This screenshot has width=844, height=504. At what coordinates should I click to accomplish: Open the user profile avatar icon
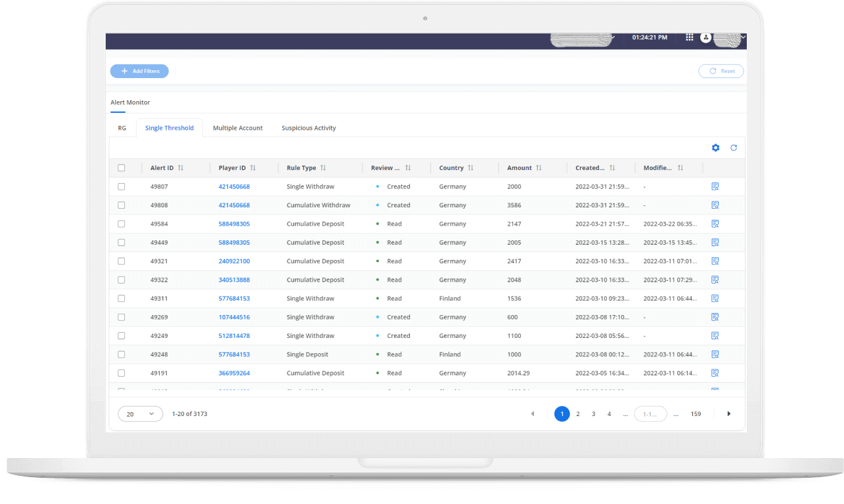[x=706, y=37]
